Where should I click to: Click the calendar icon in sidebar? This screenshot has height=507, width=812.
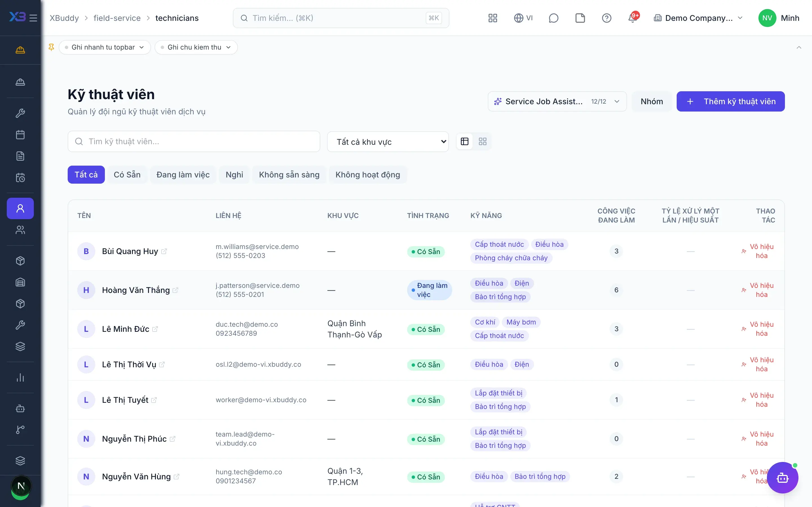(x=20, y=135)
